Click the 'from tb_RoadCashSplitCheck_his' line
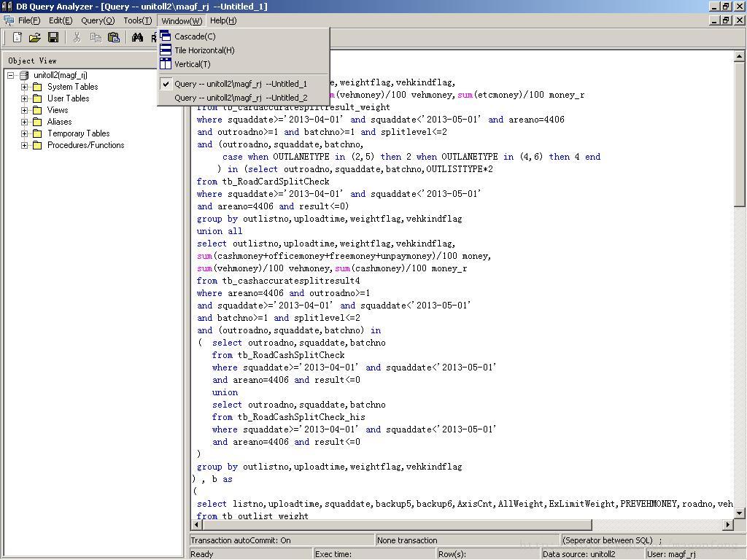The image size is (747, 560). 289,417
